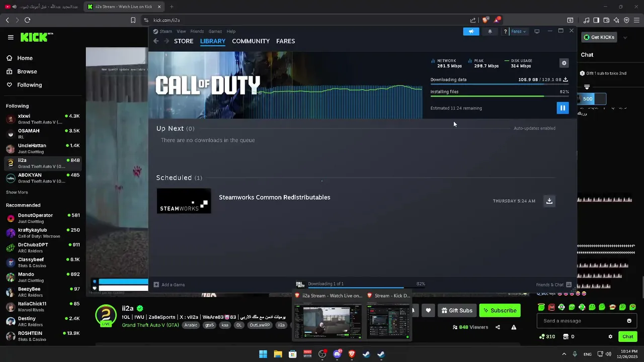Open Steam Friends & Chat
The width and height of the screenshot is (644, 362).
[554, 285]
